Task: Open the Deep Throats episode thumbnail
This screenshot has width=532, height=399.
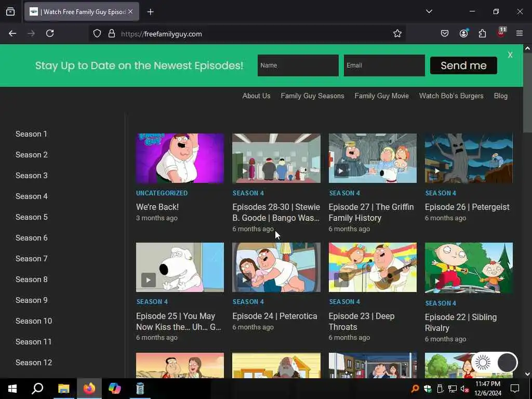Action: click(373, 267)
